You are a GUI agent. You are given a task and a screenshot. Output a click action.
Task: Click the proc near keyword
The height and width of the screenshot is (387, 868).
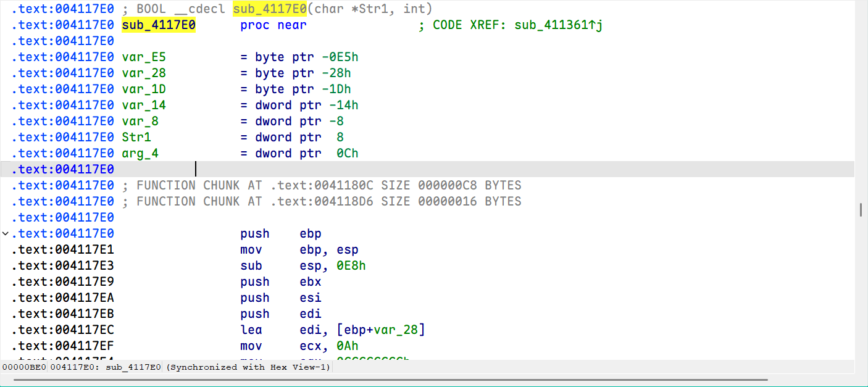(273, 25)
